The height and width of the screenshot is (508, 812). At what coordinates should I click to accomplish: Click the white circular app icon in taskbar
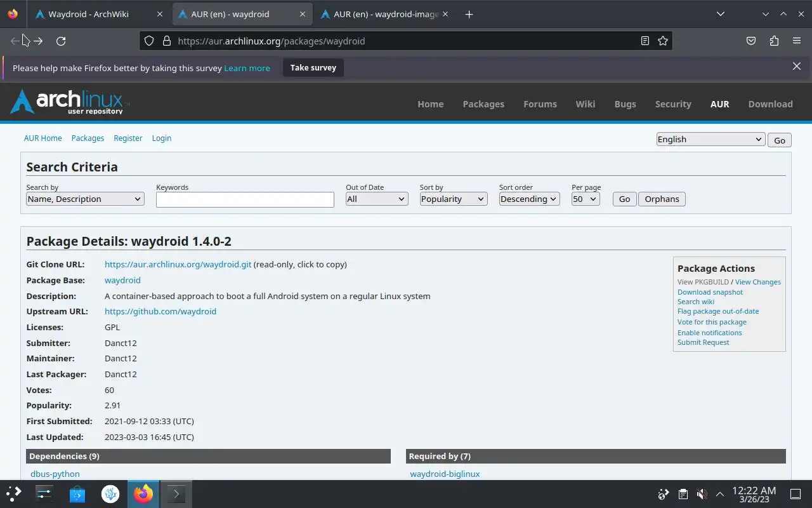[x=110, y=493]
